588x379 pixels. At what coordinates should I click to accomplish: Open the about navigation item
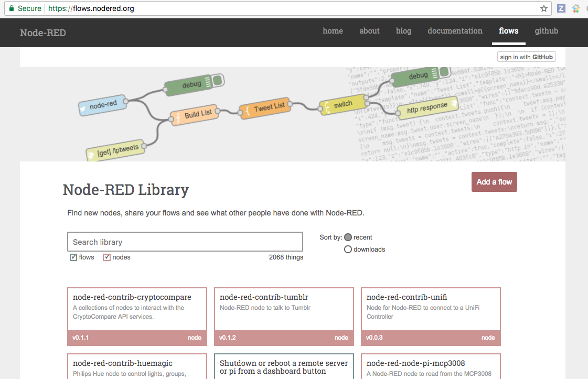369,31
